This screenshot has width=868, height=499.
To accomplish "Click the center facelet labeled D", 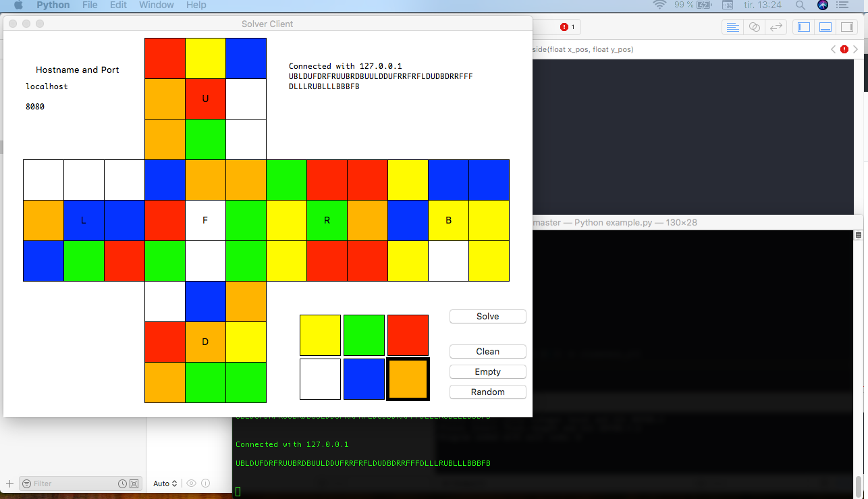I will (205, 342).
